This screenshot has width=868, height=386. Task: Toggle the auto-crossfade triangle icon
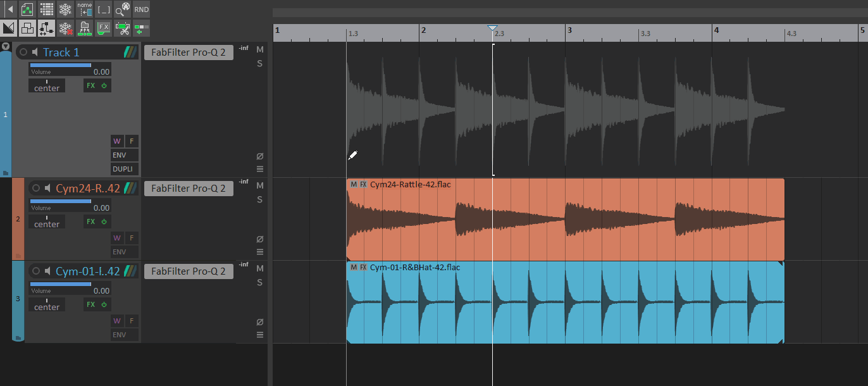(x=9, y=28)
